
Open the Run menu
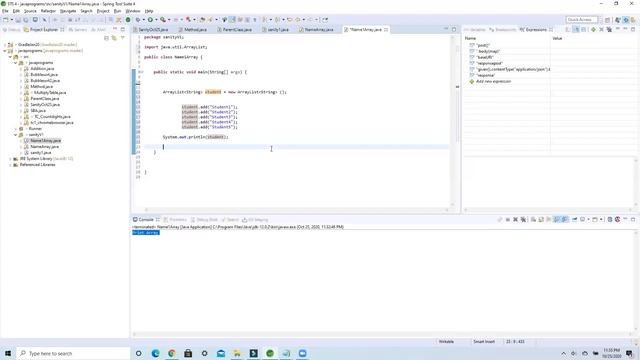pos(118,11)
